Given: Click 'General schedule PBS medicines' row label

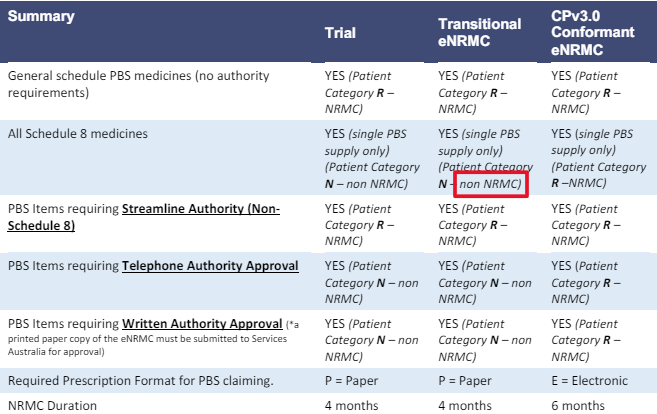Looking at the screenshot, I should click(138, 84).
